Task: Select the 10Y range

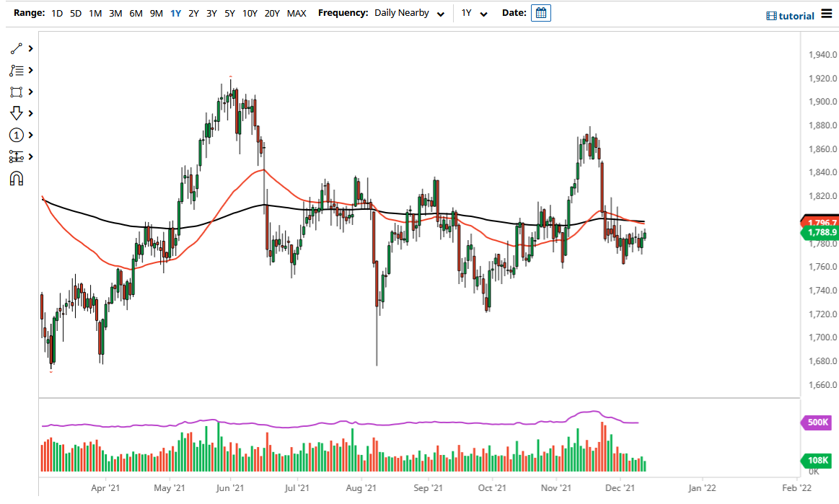Action: pyautogui.click(x=250, y=14)
